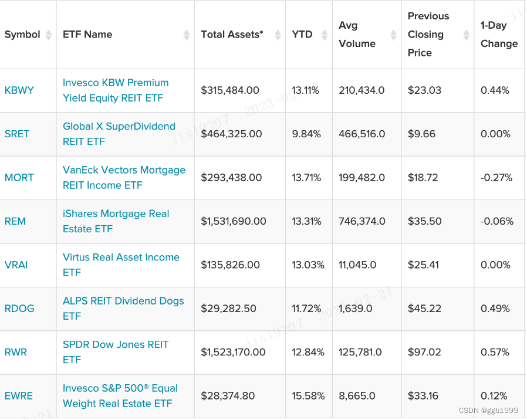Open the SRET ticker symbol link
Screen dimensions: 527x420
16,134
